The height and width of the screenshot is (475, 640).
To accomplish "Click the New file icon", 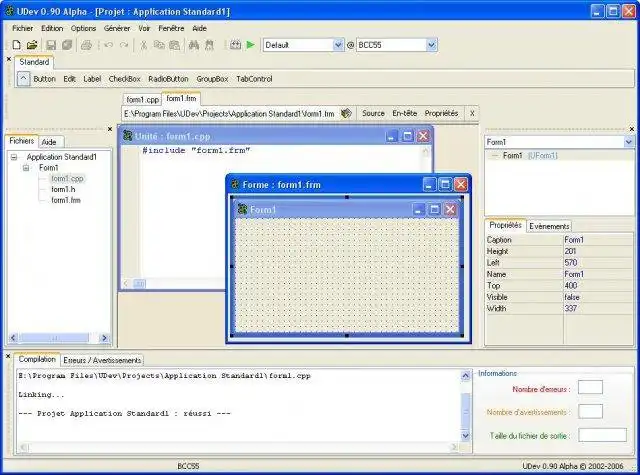I will 16,45.
